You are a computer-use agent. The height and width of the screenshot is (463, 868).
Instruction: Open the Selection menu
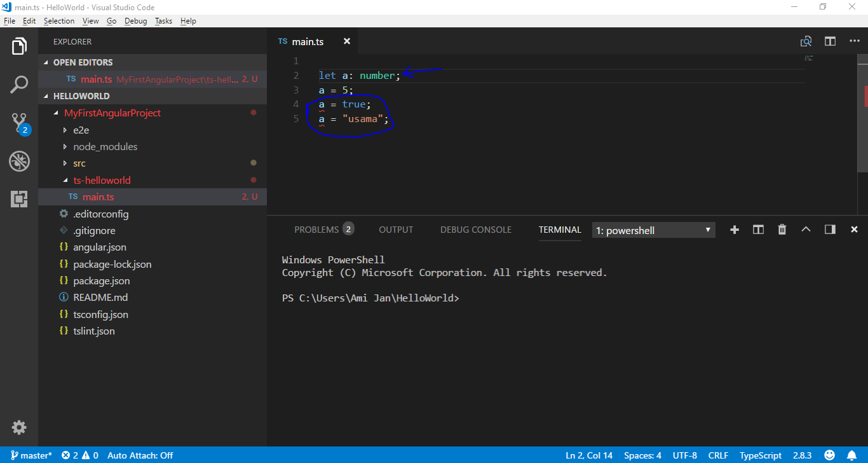tap(59, 21)
